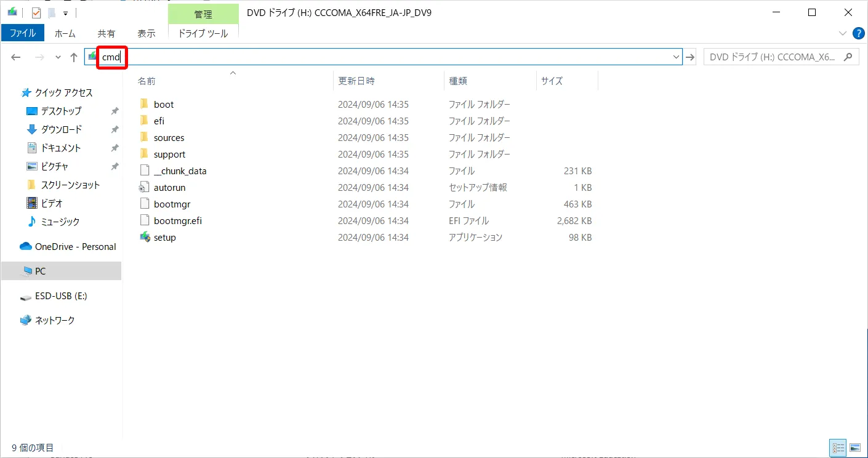The height and width of the screenshot is (458, 868).
Task: Go back with the left arrow
Action: coord(16,57)
